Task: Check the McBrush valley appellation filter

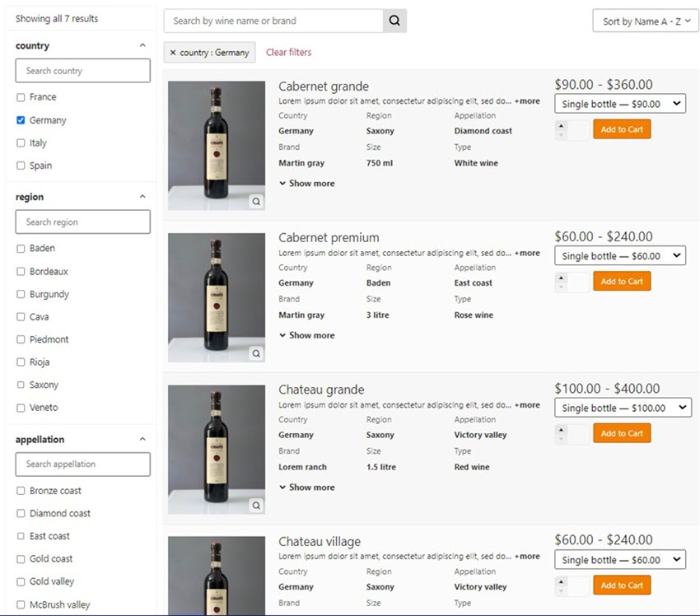Action: (21, 604)
